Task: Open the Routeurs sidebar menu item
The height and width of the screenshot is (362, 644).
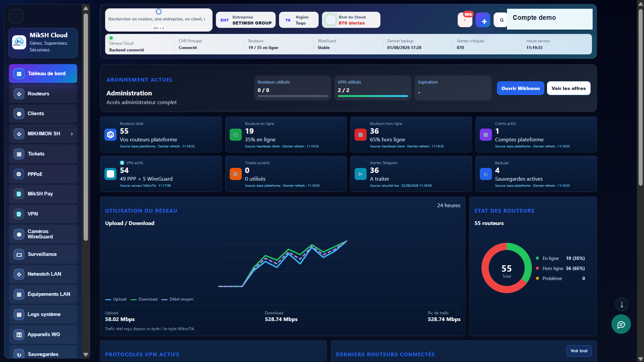Action: pos(43,94)
